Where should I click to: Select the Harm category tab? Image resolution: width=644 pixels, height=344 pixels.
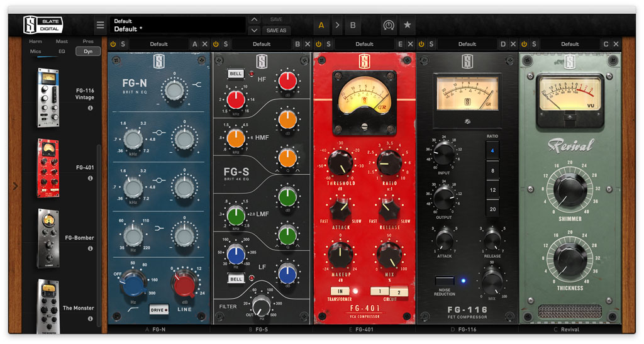[35, 42]
